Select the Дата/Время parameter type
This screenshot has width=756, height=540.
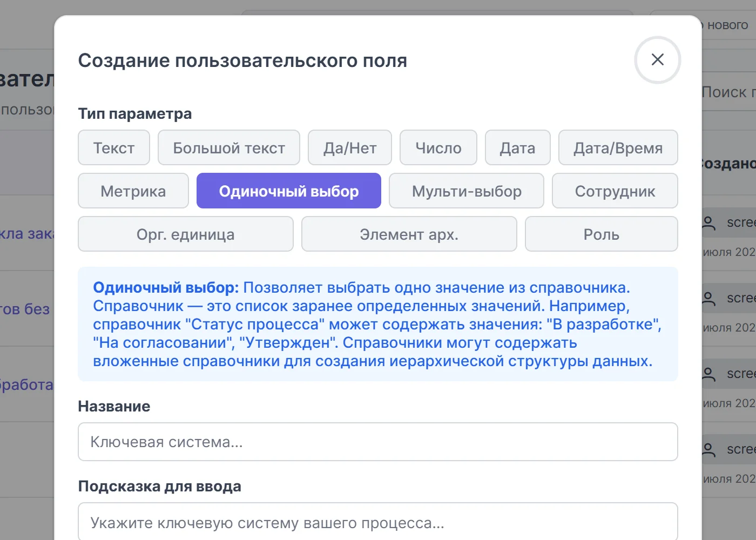[x=618, y=147]
